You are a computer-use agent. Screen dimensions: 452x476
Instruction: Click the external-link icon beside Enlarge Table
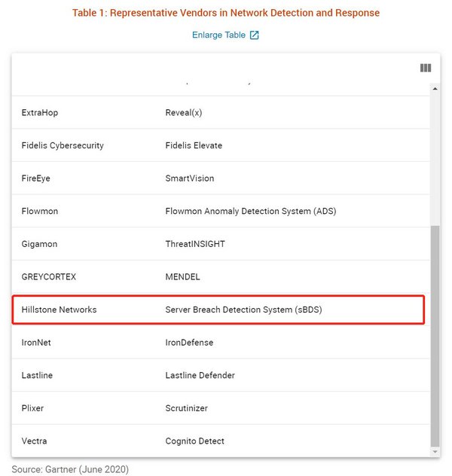tap(254, 35)
